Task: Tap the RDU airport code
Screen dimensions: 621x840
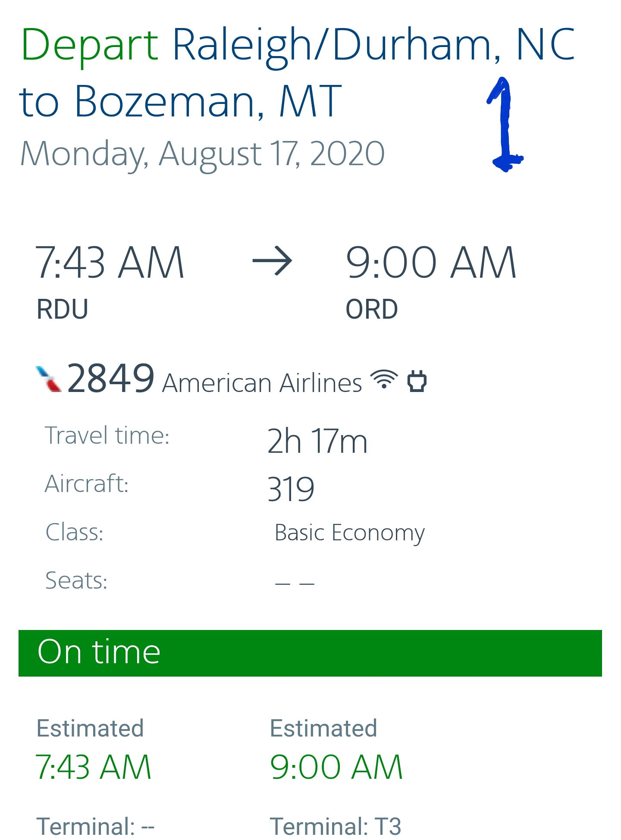Action: click(x=63, y=309)
